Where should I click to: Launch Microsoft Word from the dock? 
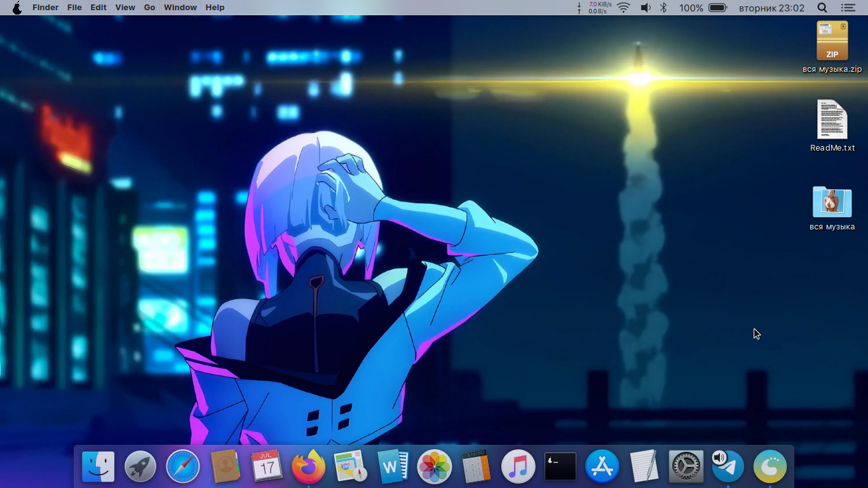click(392, 467)
